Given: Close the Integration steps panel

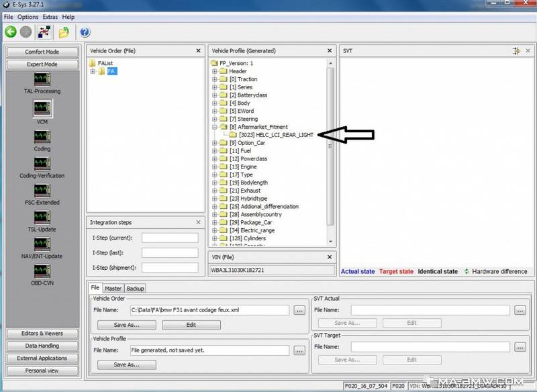Looking at the screenshot, I should (x=198, y=222).
